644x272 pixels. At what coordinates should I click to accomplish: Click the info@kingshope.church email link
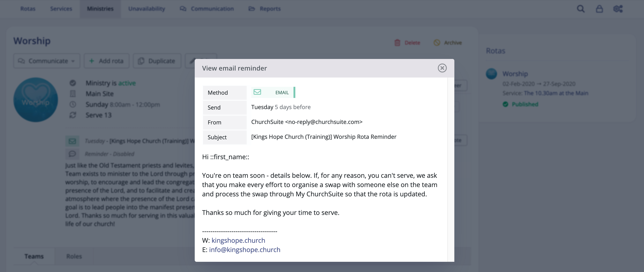coord(245,249)
